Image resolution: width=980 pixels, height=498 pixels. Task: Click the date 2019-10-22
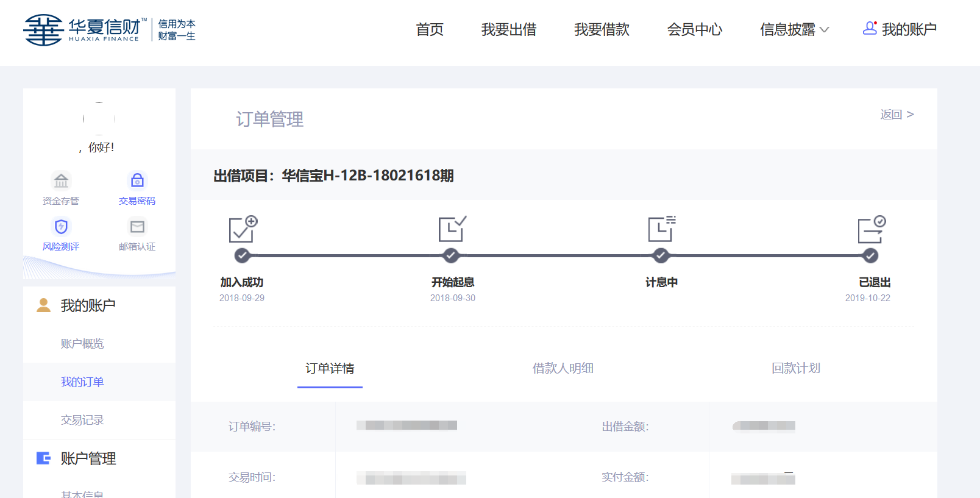pos(868,298)
